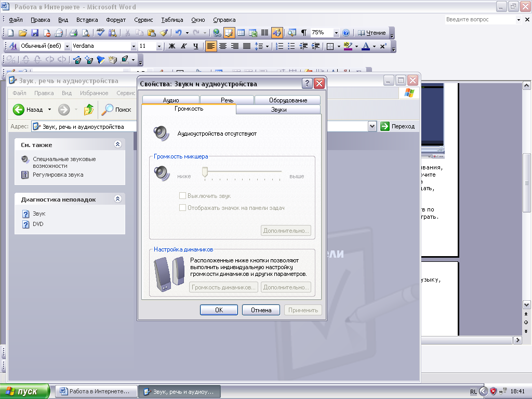Viewport: 532px width, 399px height.
Task: Click Поиск button in explorer window
Action: coord(116,110)
